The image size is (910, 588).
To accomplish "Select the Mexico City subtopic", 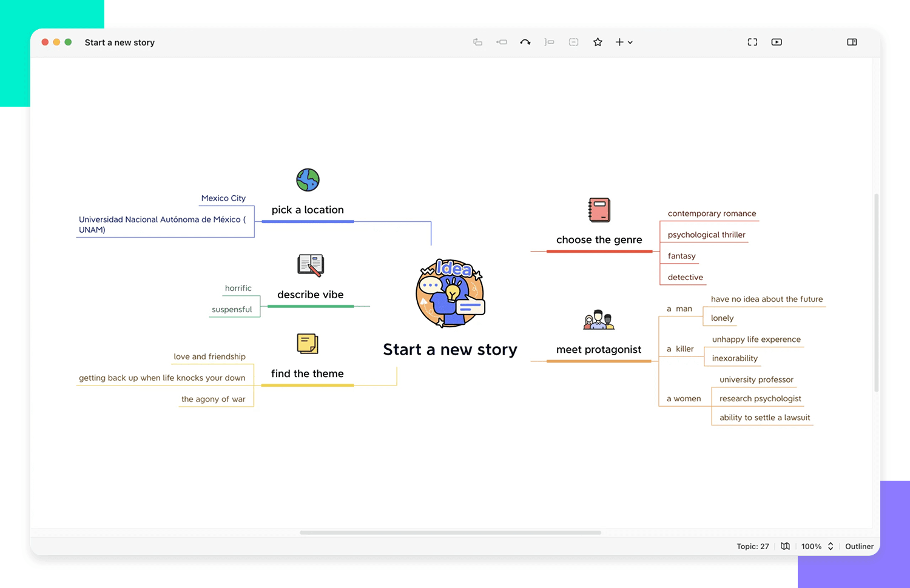I will [x=223, y=198].
